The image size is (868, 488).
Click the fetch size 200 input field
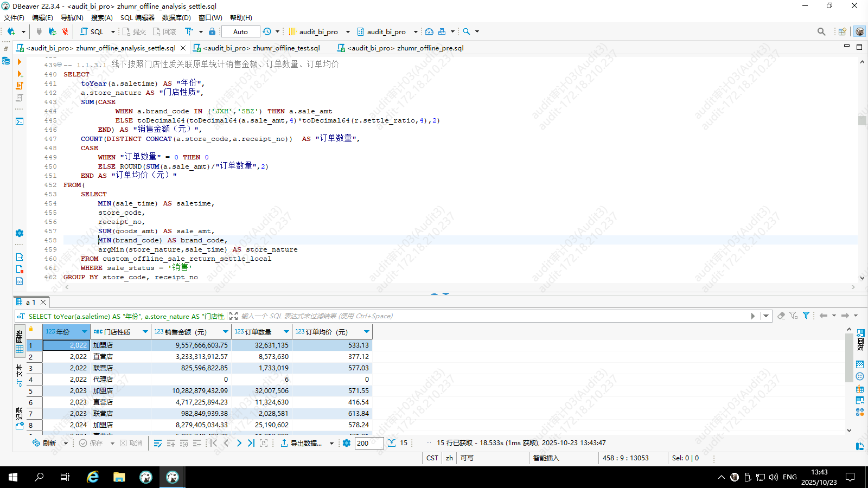369,443
